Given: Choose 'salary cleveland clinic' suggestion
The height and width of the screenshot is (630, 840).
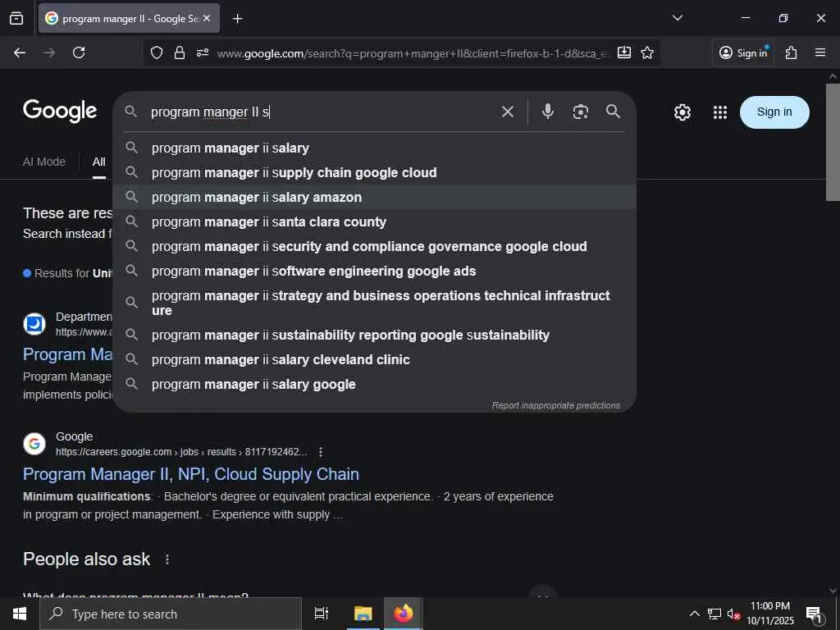Looking at the screenshot, I should (374, 359).
